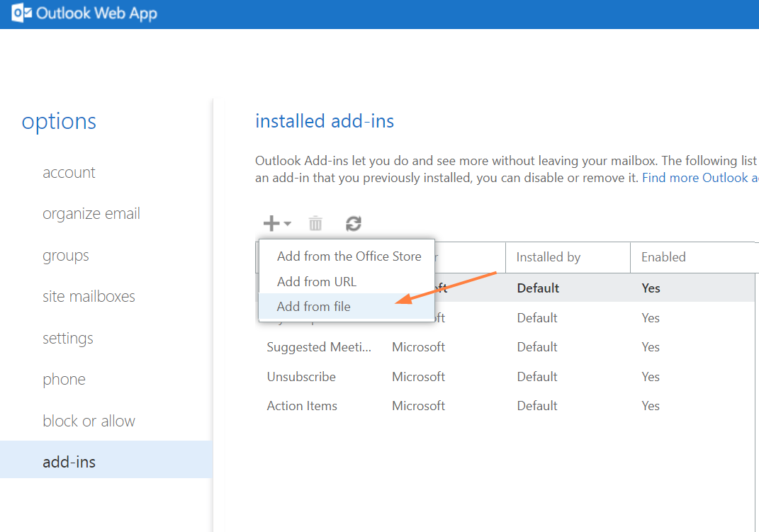
Task: Click the Installed by column header
Action: [x=568, y=257]
